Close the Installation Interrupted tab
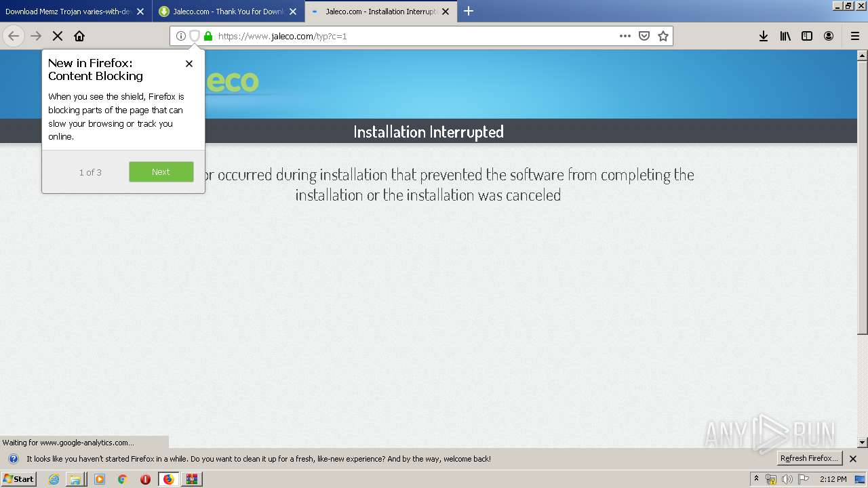The image size is (868, 488). (x=446, y=12)
